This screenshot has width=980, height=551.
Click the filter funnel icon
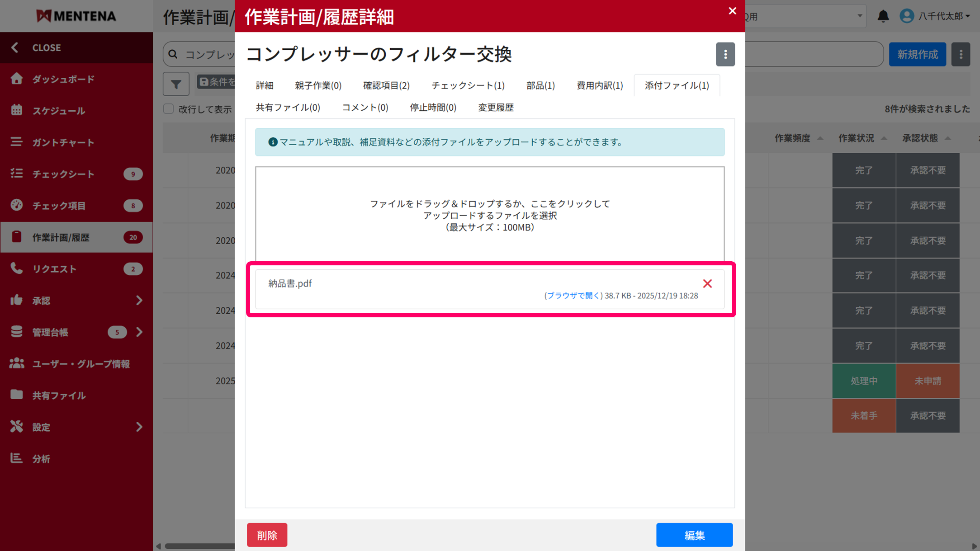176,84
